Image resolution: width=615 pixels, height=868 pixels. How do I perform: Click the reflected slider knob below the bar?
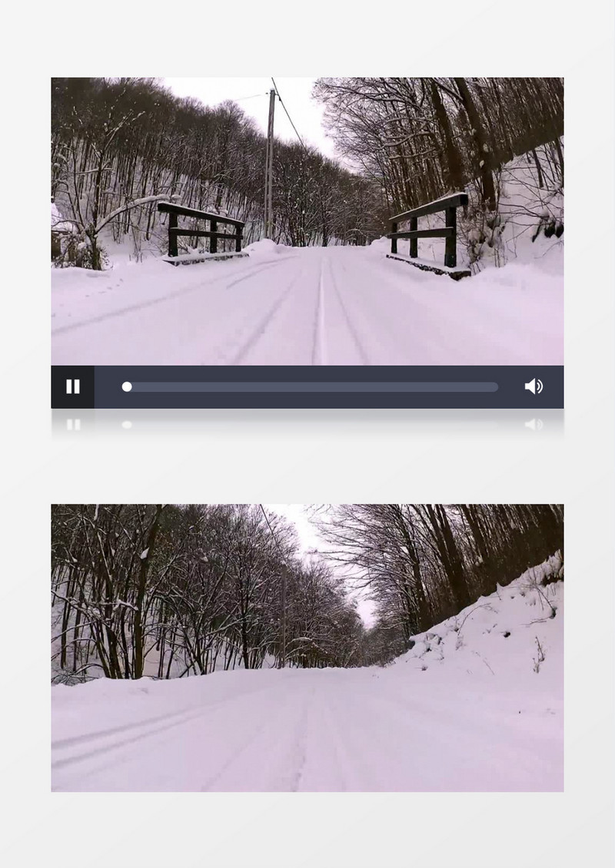(x=127, y=425)
